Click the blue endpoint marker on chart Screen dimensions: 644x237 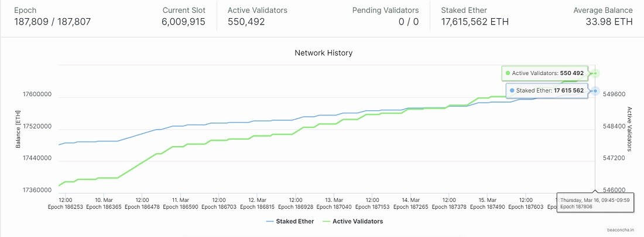tap(595, 90)
